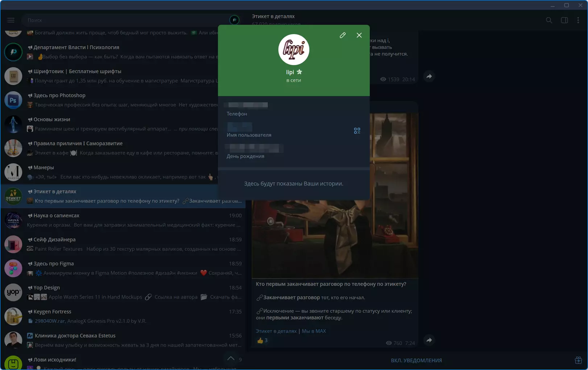
Task: Open the Этикет в деталях link
Action: [276, 331]
